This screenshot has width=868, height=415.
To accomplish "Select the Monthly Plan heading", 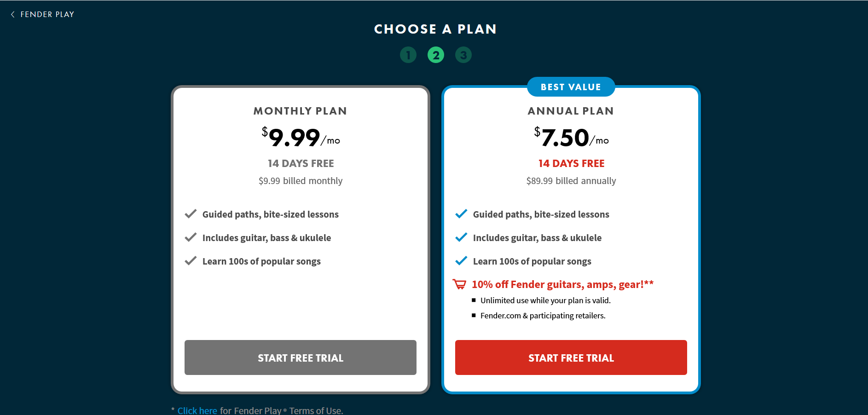I will 300,111.
